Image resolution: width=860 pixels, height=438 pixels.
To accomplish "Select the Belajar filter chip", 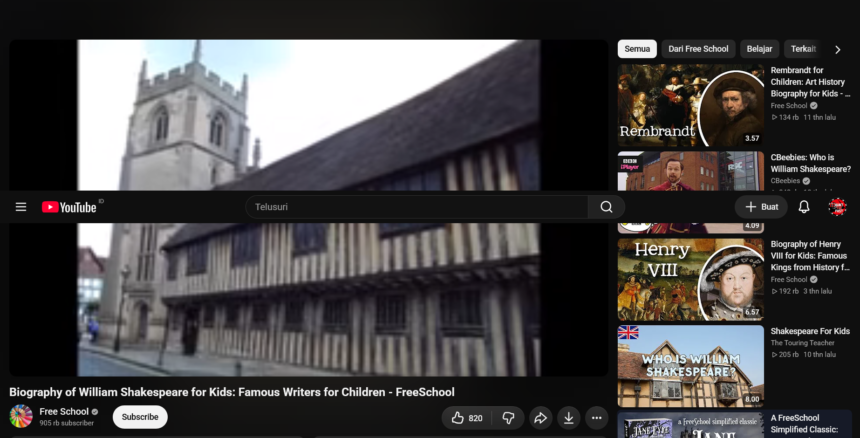I will point(760,49).
